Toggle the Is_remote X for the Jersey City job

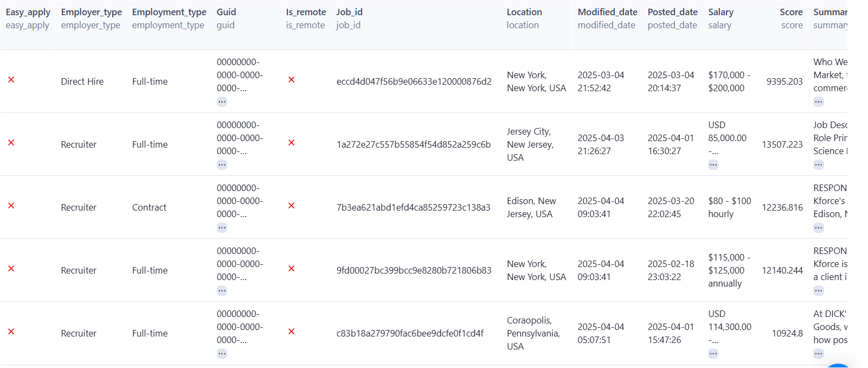292,143
